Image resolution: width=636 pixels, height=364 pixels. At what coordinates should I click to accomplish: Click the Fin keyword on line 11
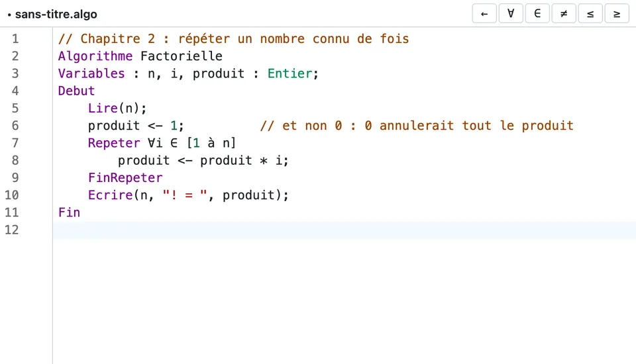(x=69, y=212)
